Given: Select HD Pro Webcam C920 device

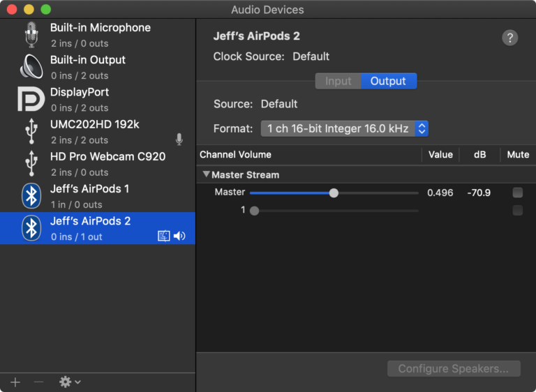Looking at the screenshot, I should (98, 164).
